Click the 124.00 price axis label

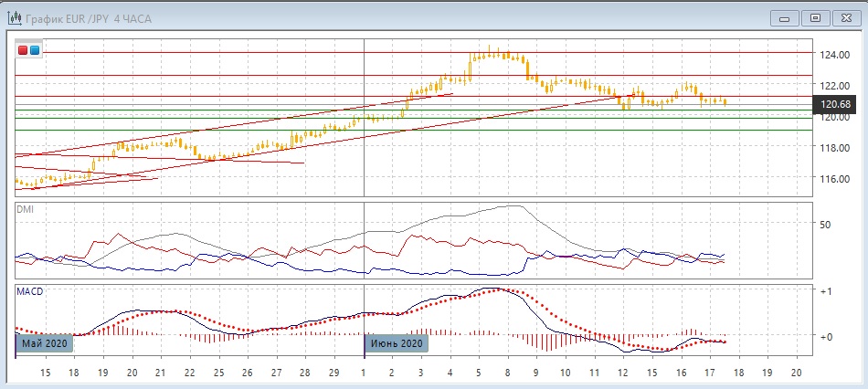[x=835, y=56]
